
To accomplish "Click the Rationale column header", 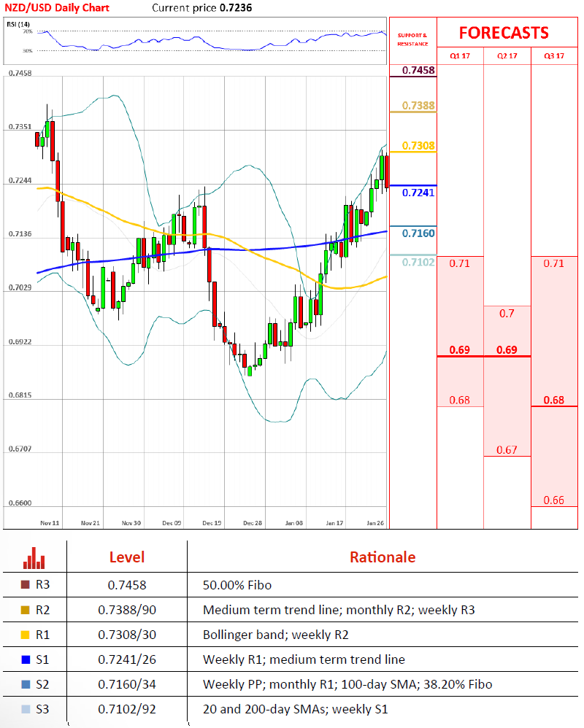I will click(x=383, y=557).
